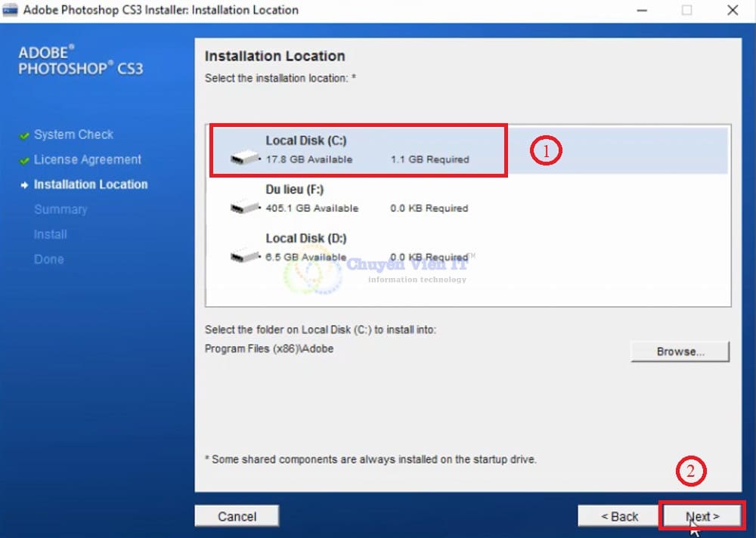Select the Summary step in sidebar
The height and width of the screenshot is (538, 756).
(60, 209)
